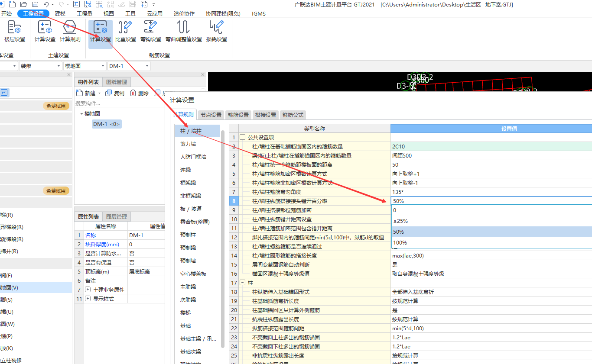Open the 弯钩设置 ribbon icon
This screenshot has height=364, width=592.
151,32
